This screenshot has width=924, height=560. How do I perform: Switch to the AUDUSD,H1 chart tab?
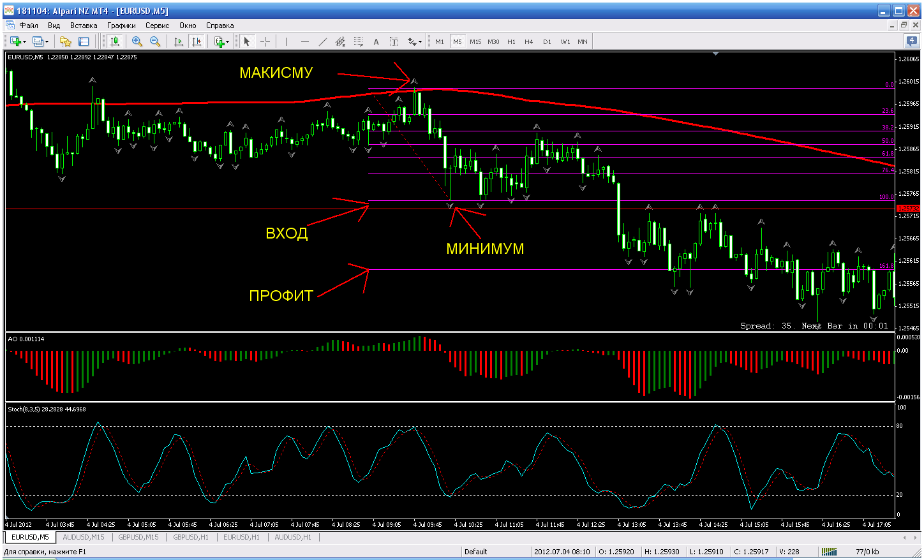[293, 537]
